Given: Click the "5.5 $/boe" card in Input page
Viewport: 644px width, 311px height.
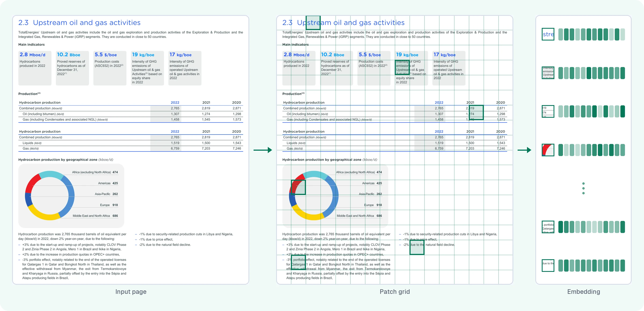Looking at the screenshot, I should pos(110,68).
